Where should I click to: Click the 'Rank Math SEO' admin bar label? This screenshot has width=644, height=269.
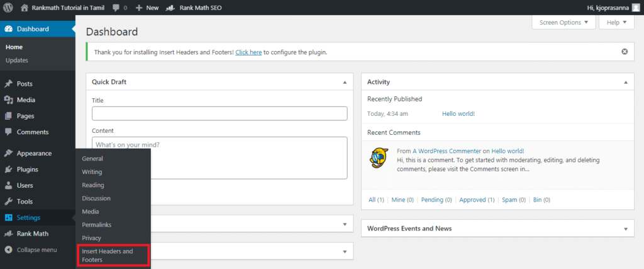(x=201, y=8)
